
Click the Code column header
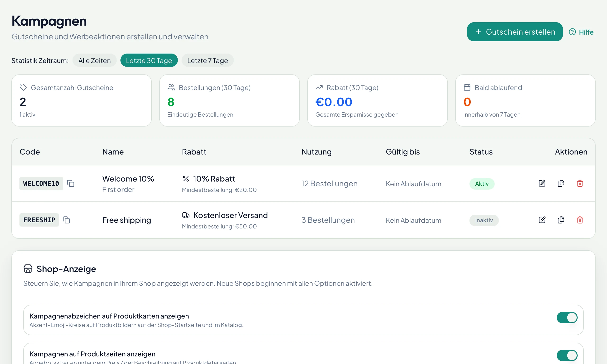point(30,152)
